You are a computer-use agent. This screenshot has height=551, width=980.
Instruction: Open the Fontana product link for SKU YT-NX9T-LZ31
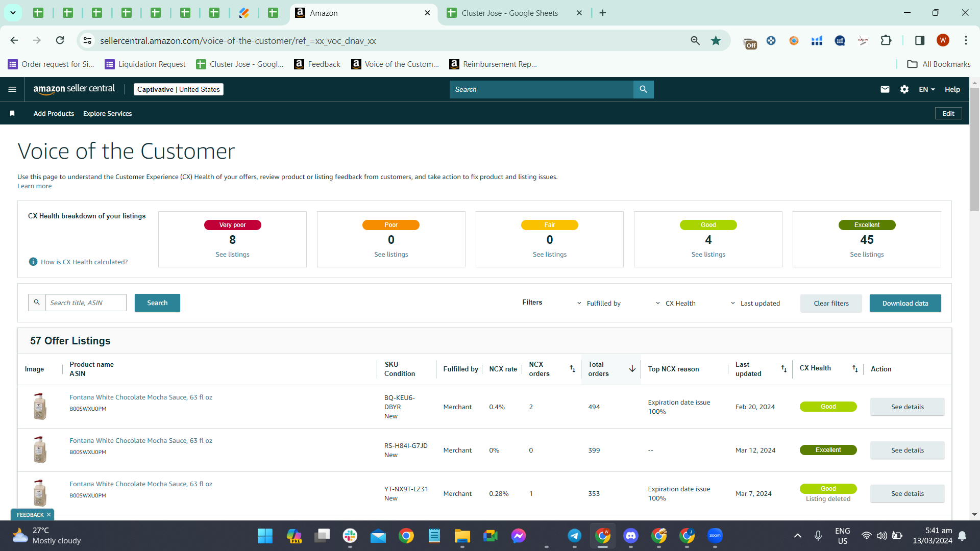[x=141, y=484]
